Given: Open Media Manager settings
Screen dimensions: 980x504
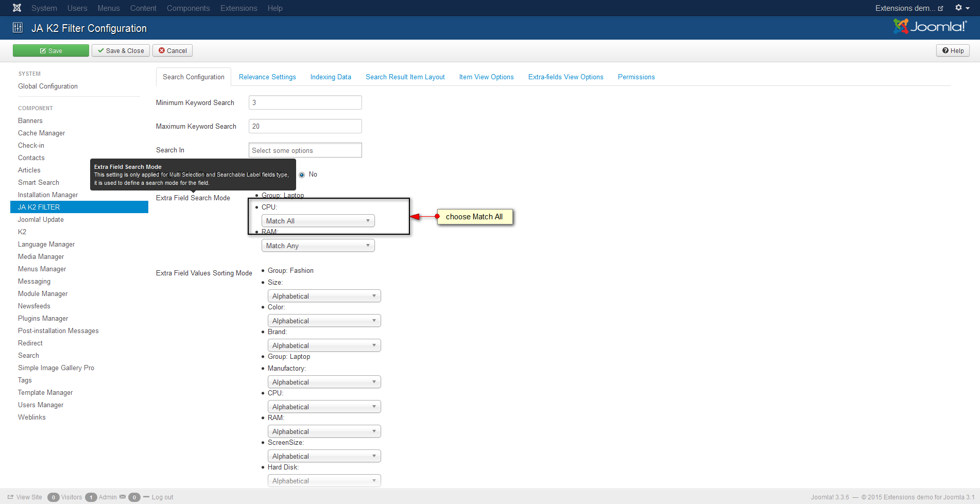Looking at the screenshot, I should [x=41, y=257].
